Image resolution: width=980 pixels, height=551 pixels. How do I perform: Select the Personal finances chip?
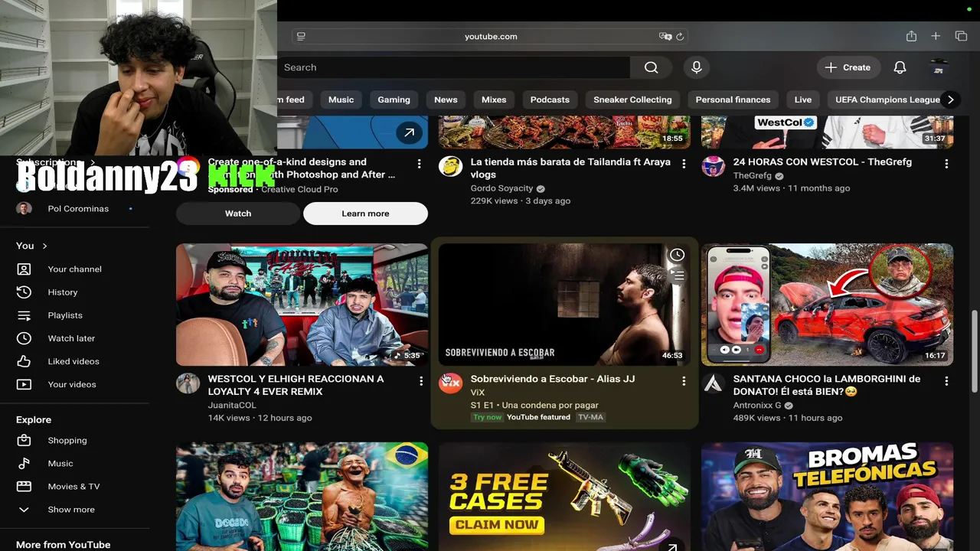point(733,99)
